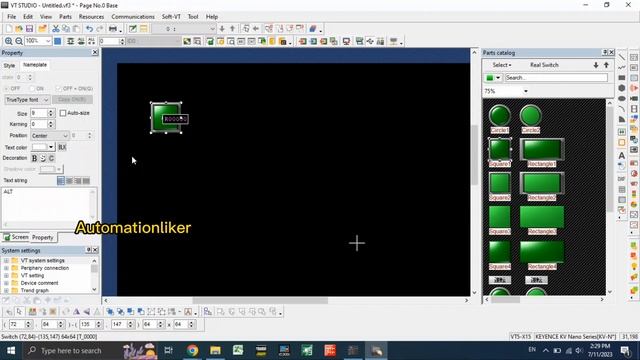This screenshot has width=640, height=360.
Task: Open the Text color dropdown arrow
Action: pos(51,147)
